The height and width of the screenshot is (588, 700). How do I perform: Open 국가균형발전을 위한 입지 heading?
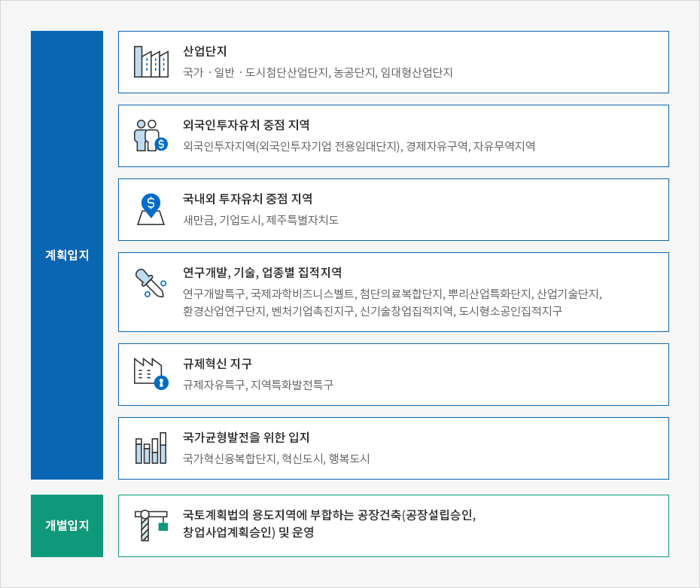(246, 437)
